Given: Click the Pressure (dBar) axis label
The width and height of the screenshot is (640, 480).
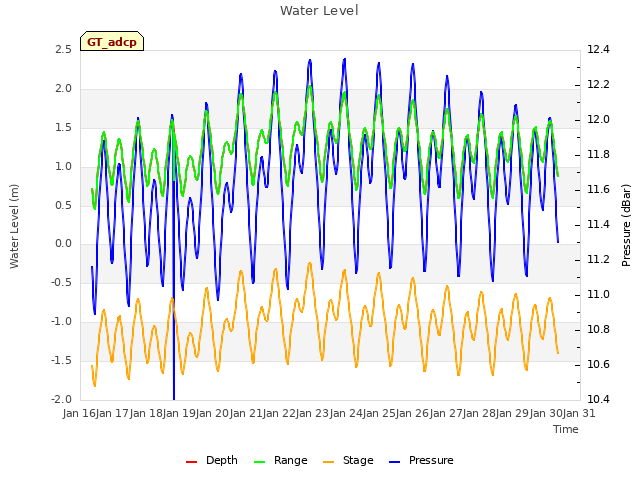Looking at the screenshot, I should point(626,225).
